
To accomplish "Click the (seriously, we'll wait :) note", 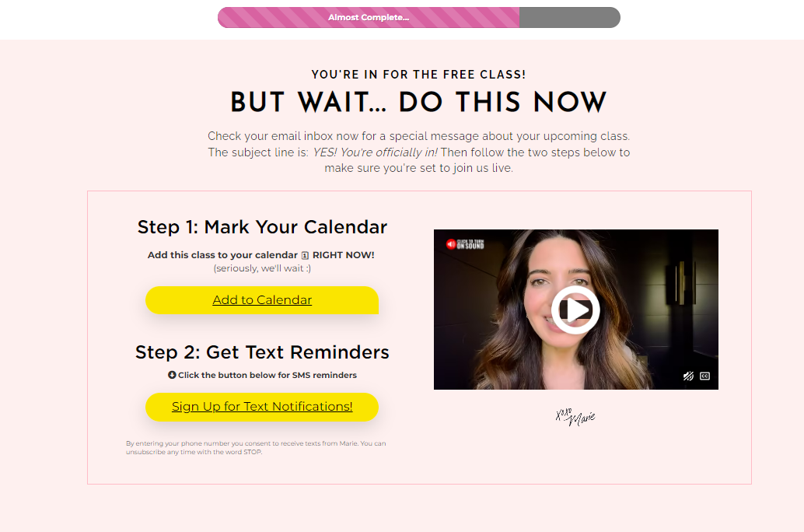I will [x=262, y=268].
